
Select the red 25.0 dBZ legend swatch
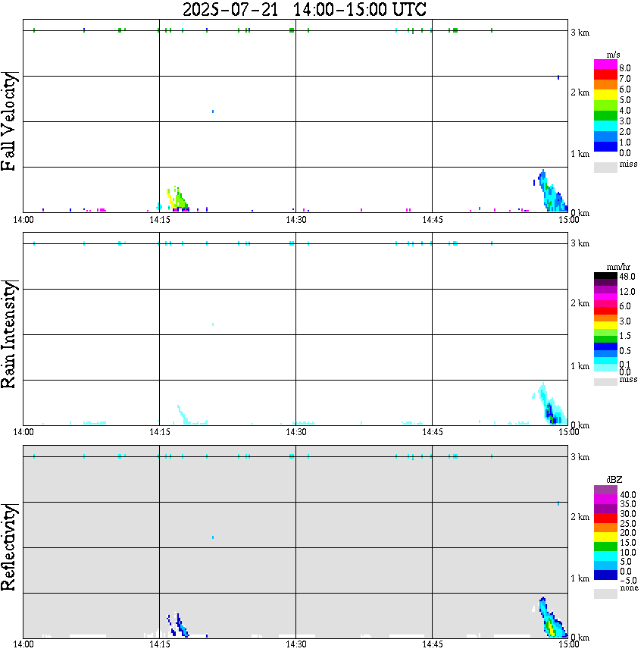coord(605,519)
